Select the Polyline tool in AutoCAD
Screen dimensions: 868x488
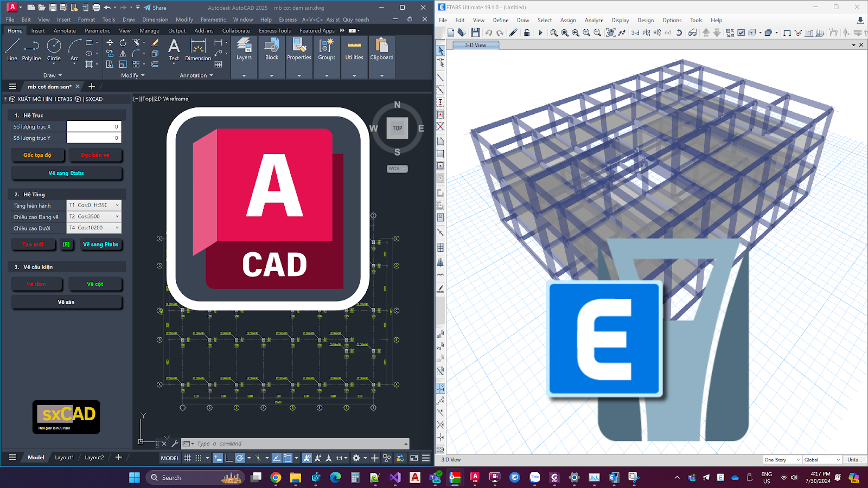click(x=31, y=49)
